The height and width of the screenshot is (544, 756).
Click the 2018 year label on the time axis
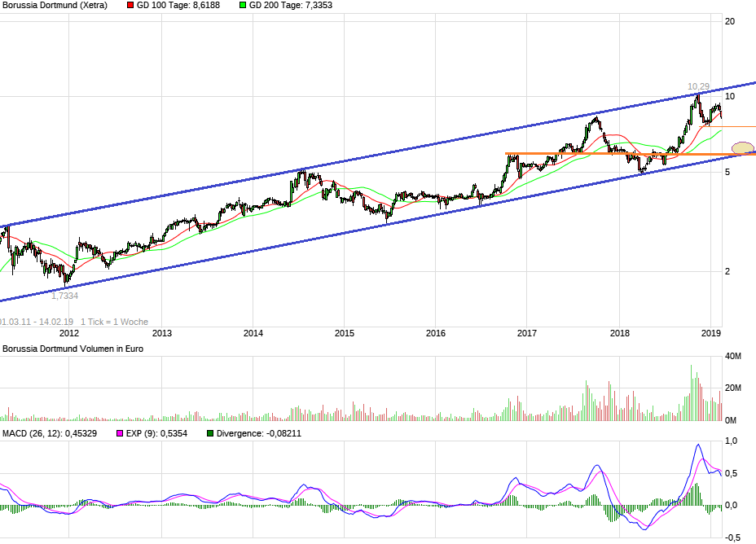620,333
